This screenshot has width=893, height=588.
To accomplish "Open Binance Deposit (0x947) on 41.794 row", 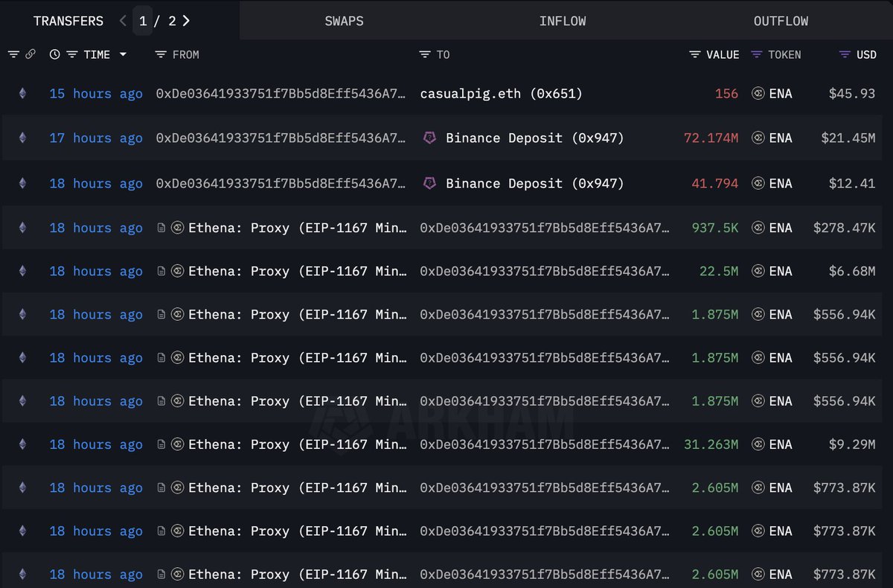I will pos(534,183).
